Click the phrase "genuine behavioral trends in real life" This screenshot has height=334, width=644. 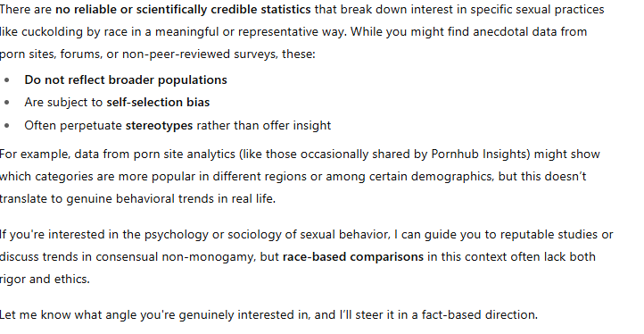tap(170, 198)
